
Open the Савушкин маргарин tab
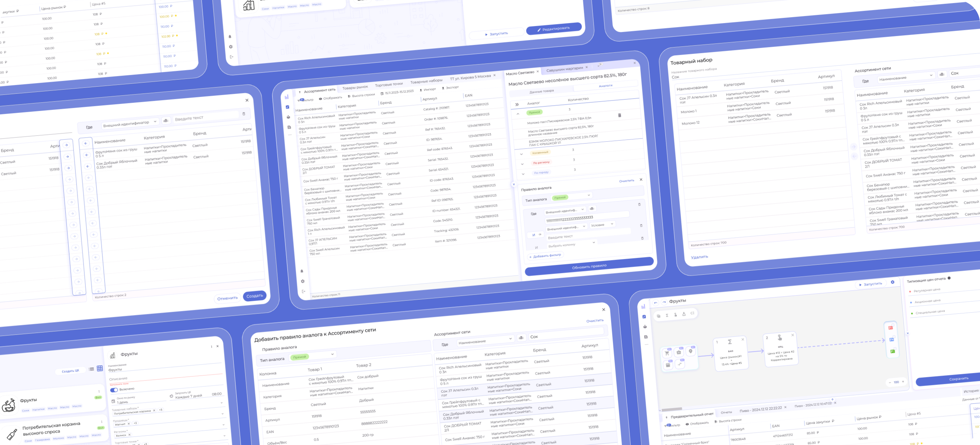[564, 69]
